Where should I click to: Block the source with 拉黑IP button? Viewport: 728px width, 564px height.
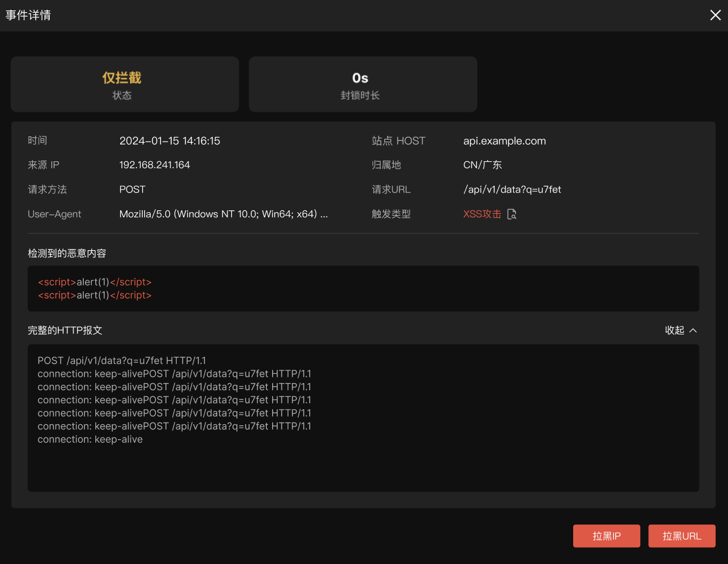point(607,536)
